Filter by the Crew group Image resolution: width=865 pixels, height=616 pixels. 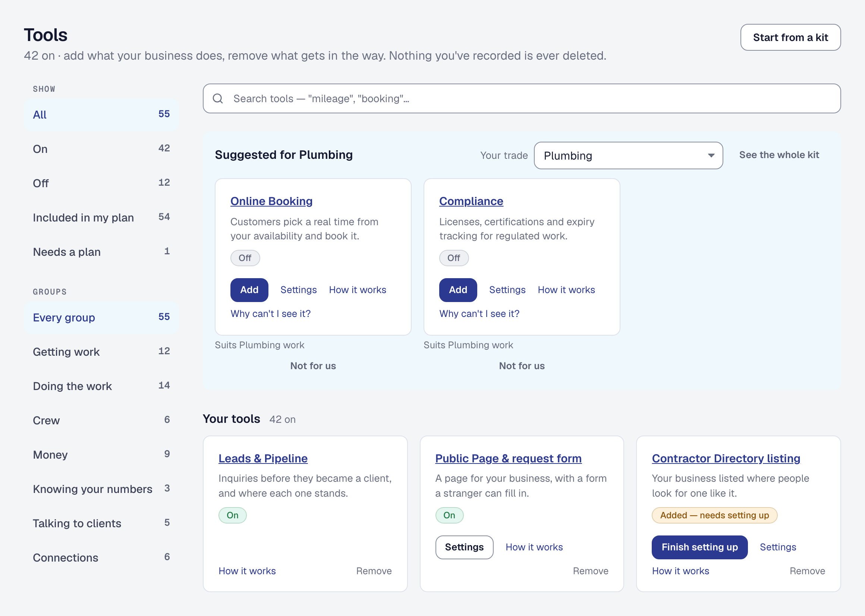101,420
